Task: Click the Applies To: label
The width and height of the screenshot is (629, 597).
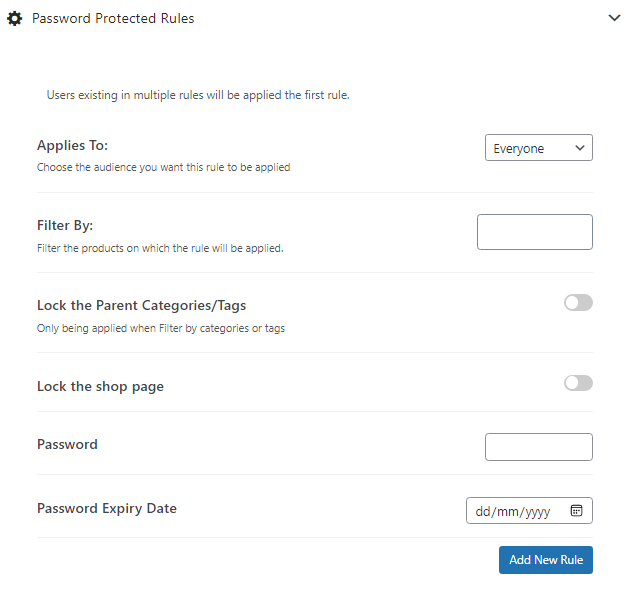Action: click(73, 145)
